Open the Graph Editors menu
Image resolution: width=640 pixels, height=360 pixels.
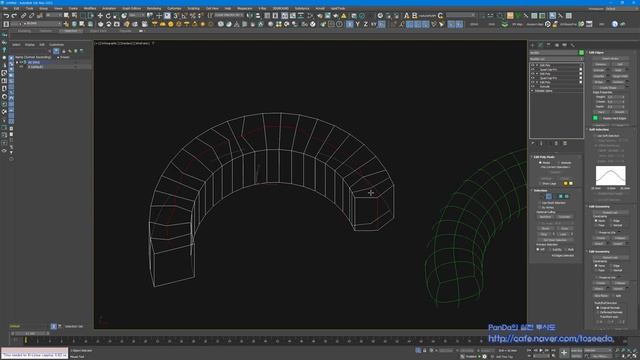(131, 8)
